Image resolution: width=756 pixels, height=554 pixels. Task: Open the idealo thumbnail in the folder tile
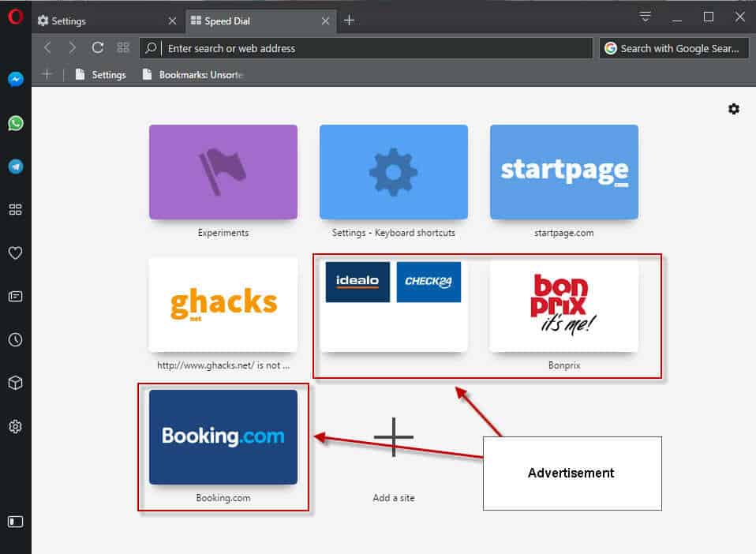(x=357, y=282)
